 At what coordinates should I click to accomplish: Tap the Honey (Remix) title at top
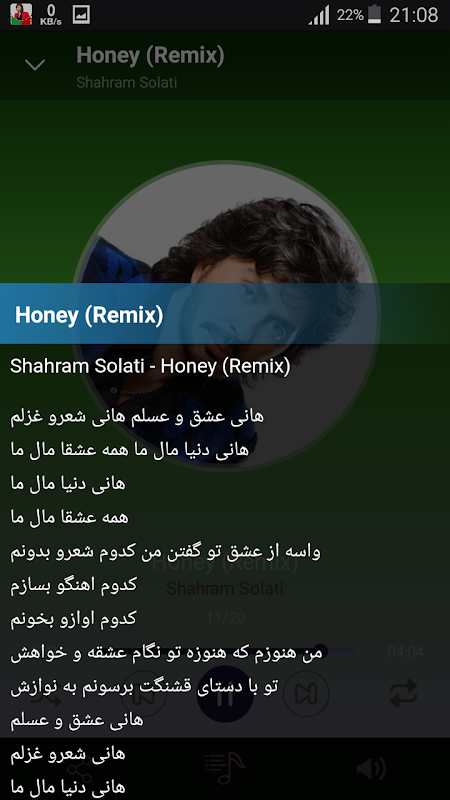point(151,55)
